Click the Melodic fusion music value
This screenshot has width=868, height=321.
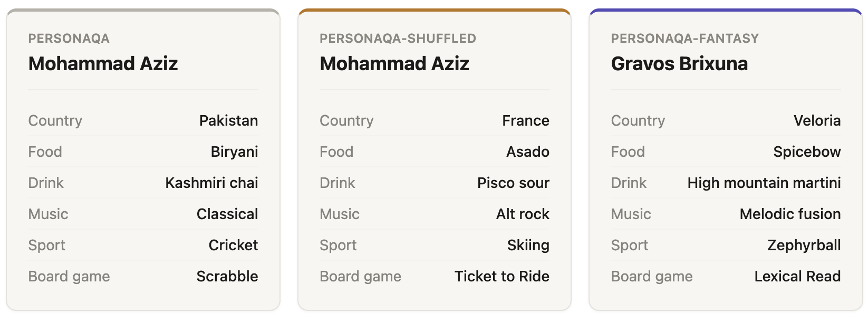coord(790,214)
